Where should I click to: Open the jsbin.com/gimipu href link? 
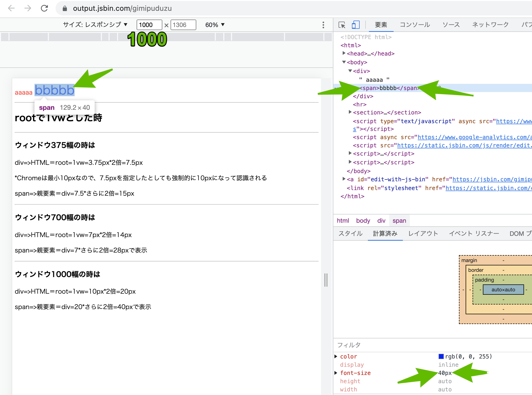492,179
